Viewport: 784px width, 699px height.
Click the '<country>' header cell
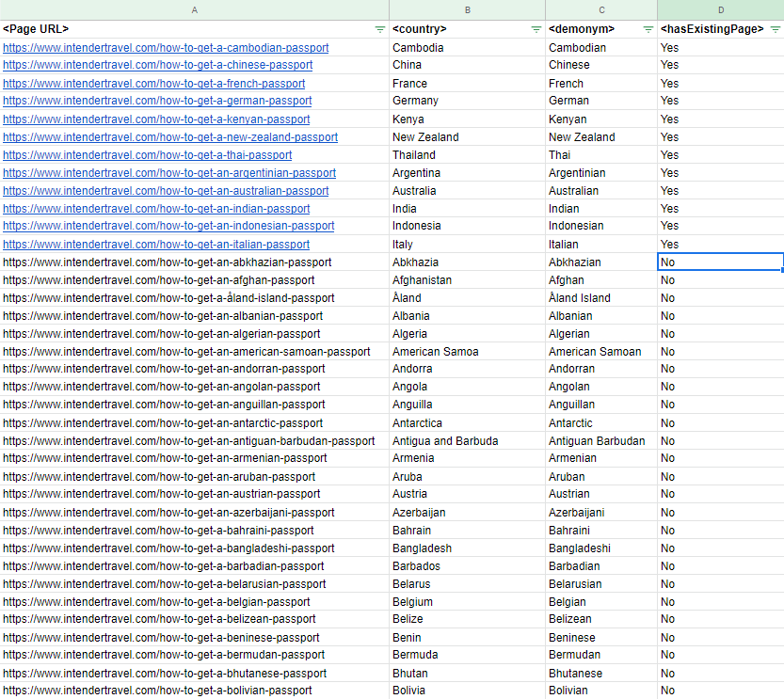(x=468, y=29)
